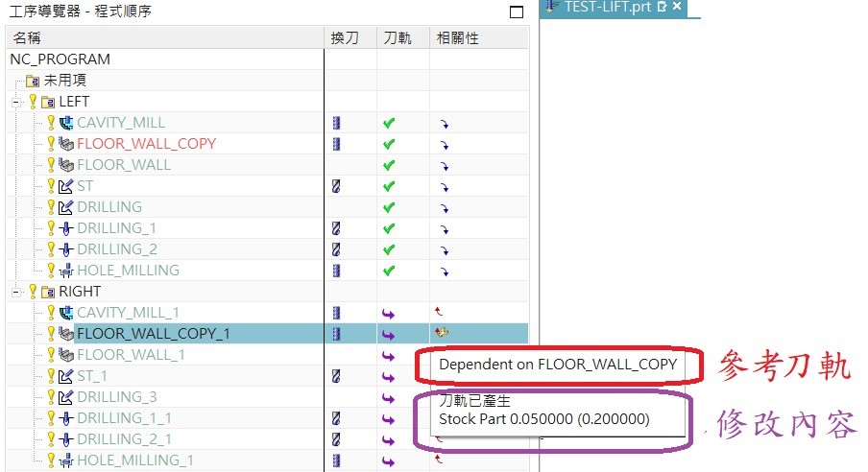Click tool change icon of CAVITY_MILL row
Screen dimensions: 868x472
(x=336, y=123)
